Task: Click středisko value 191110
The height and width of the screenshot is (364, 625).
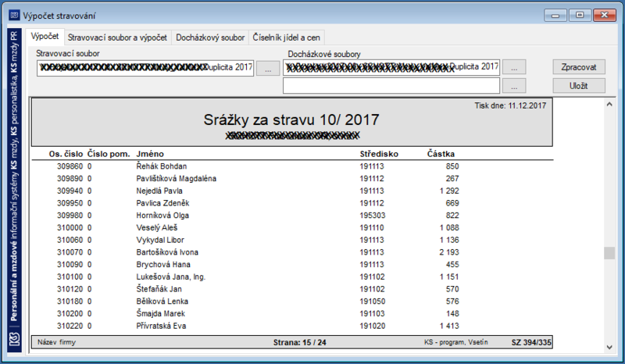Action: tap(372, 227)
